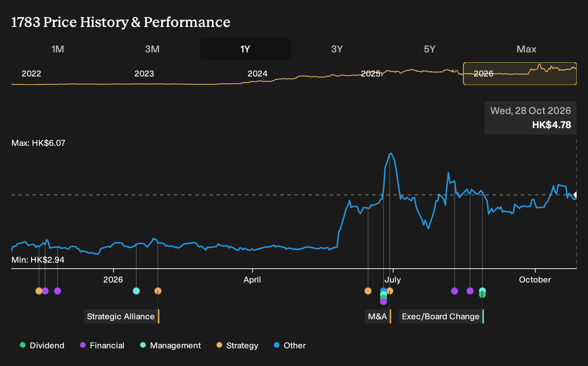Select the blue Other event marker
The height and width of the screenshot is (366, 588).
[x=383, y=290]
